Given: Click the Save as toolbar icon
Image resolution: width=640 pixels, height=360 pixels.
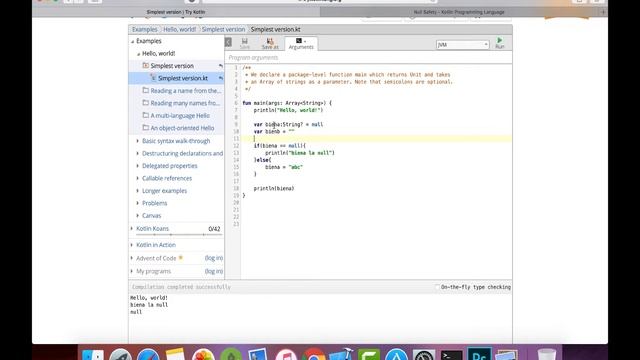Looking at the screenshot, I should [x=270, y=43].
